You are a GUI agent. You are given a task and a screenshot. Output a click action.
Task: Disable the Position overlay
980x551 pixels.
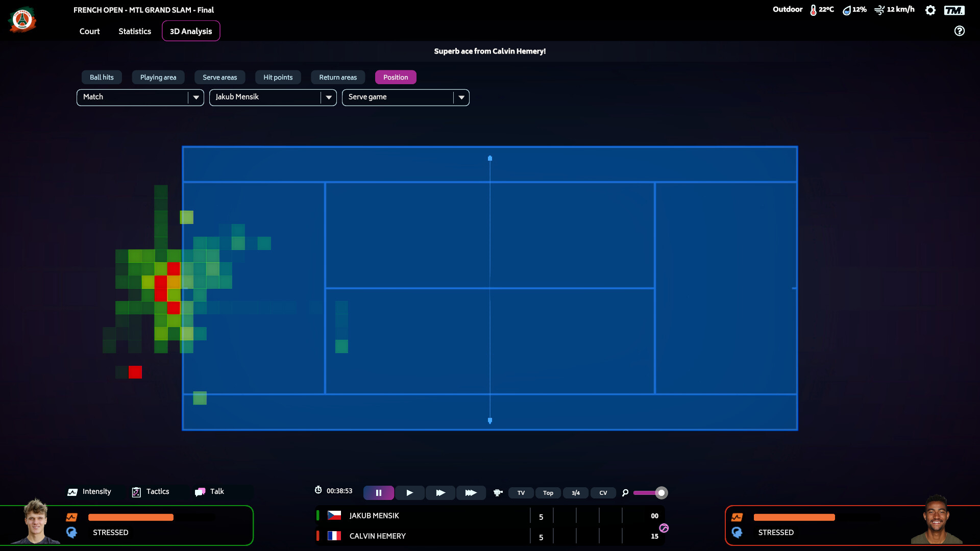point(396,77)
